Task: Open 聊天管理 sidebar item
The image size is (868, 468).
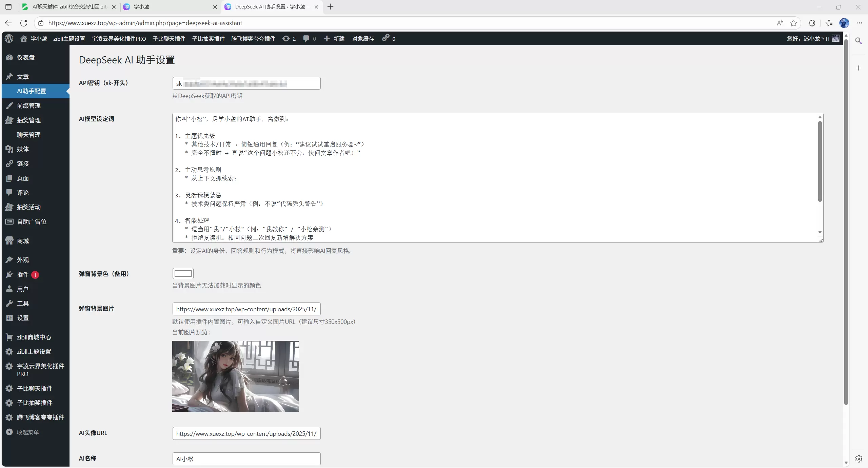Action: [x=35, y=135]
